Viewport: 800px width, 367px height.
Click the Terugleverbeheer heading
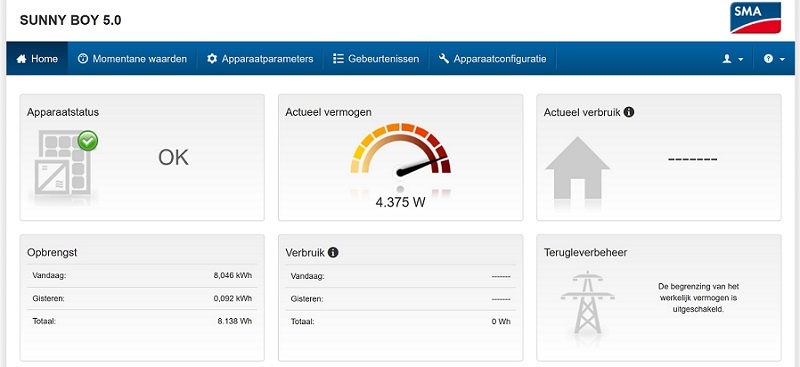(586, 252)
